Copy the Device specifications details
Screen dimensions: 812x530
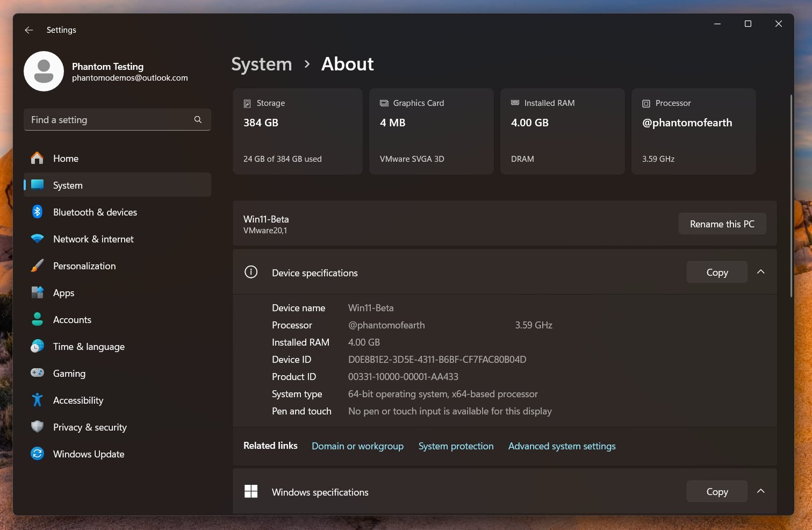tap(716, 272)
